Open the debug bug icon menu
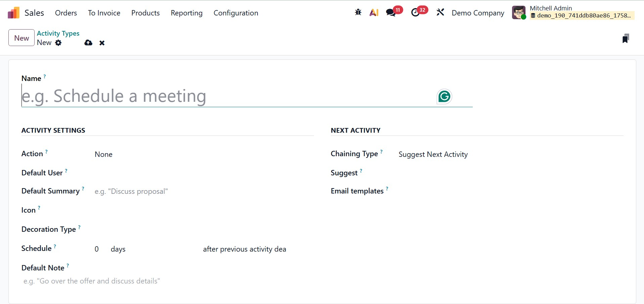The width and height of the screenshot is (644, 304). (358, 13)
